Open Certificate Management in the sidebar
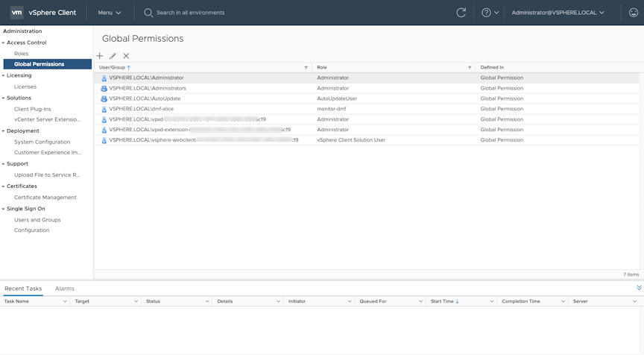 [x=45, y=198]
